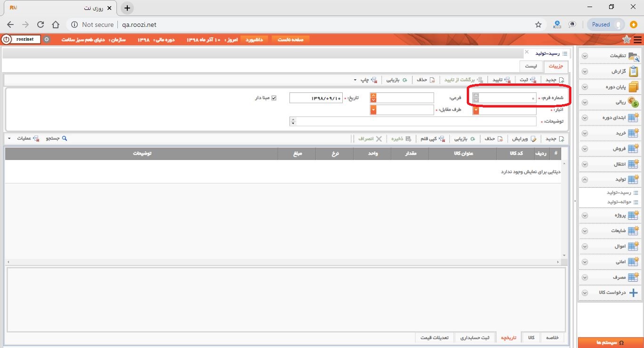Image resolution: width=644 pixels, height=348 pixels.
Task: Expand the خرید section chevron
Action: (x=585, y=133)
